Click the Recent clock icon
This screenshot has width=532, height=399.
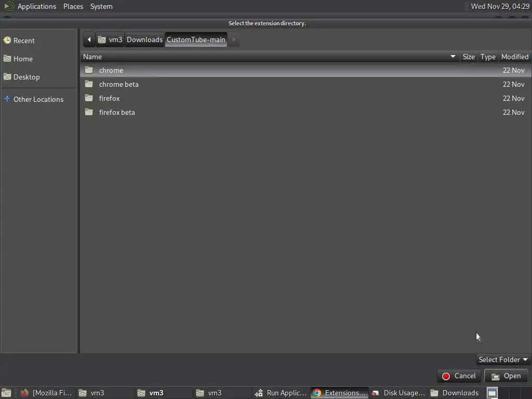click(x=7, y=41)
